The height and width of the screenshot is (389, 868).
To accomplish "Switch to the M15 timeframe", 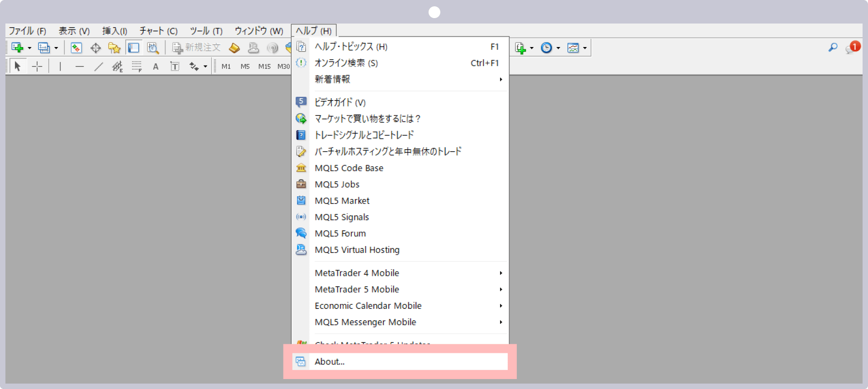I will pyautogui.click(x=264, y=66).
